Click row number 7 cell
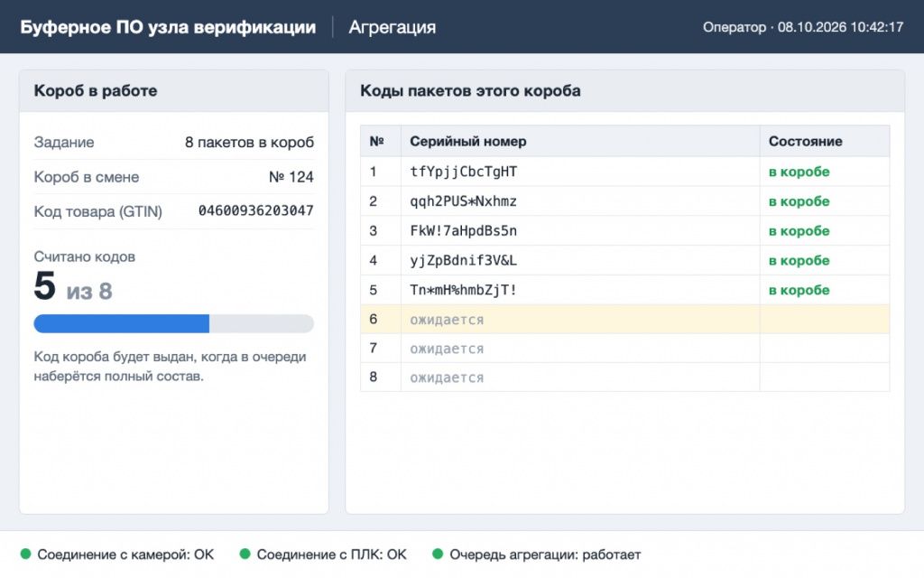Screen dimensions: 924x578 [381, 348]
